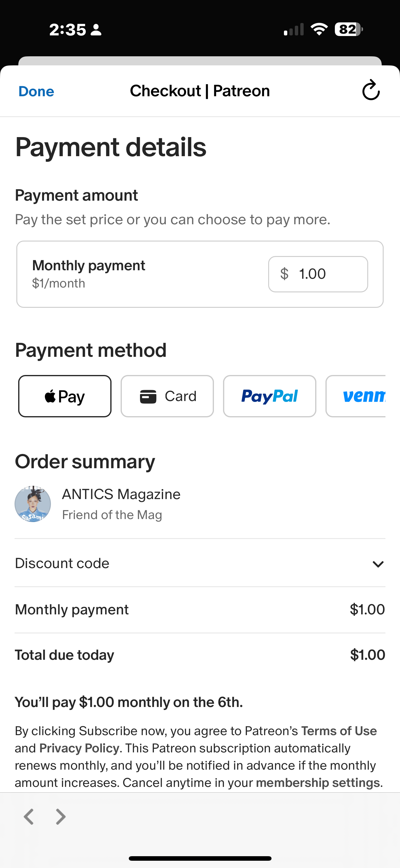Screen dimensions: 400x868
Task: Open the Terms of Use link
Action: 339,731
